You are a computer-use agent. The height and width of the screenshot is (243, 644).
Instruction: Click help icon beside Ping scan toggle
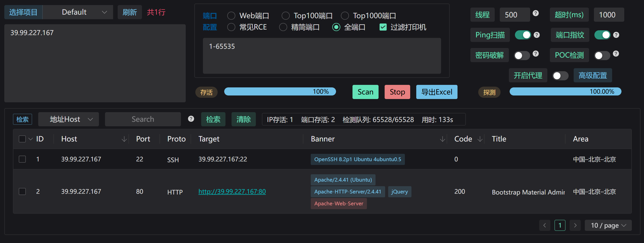pyautogui.click(x=536, y=35)
